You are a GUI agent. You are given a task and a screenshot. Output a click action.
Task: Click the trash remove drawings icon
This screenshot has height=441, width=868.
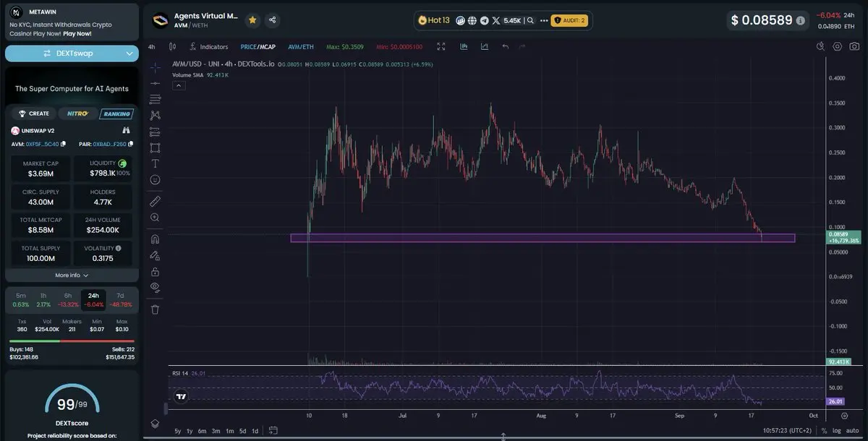[x=155, y=309]
